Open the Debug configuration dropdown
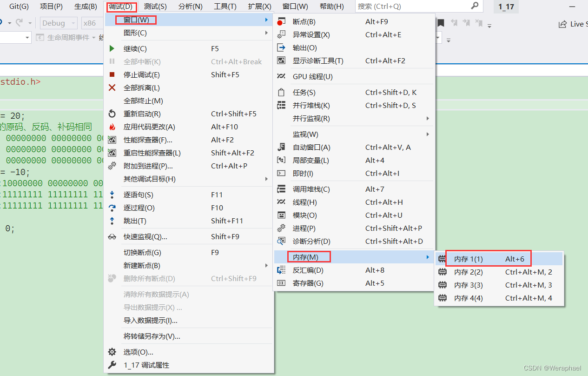Image resolution: width=588 pixels, height=376 pixels. point(59,23)
